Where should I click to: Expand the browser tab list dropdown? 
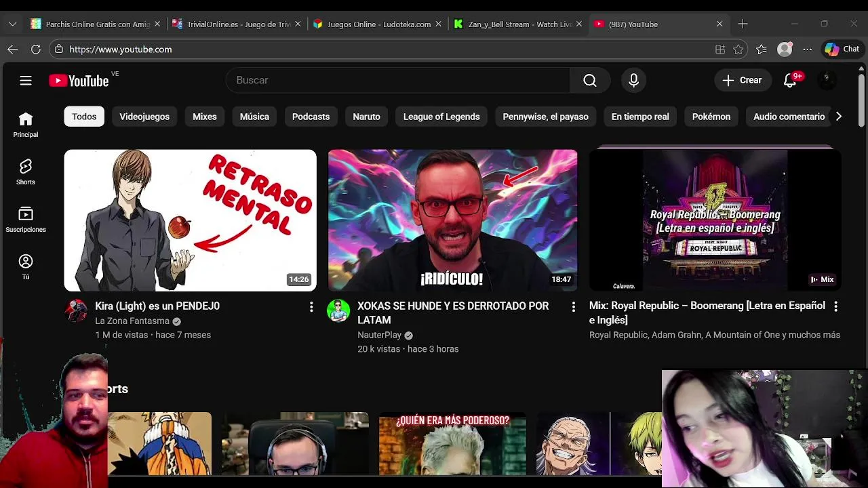point(12,24)
